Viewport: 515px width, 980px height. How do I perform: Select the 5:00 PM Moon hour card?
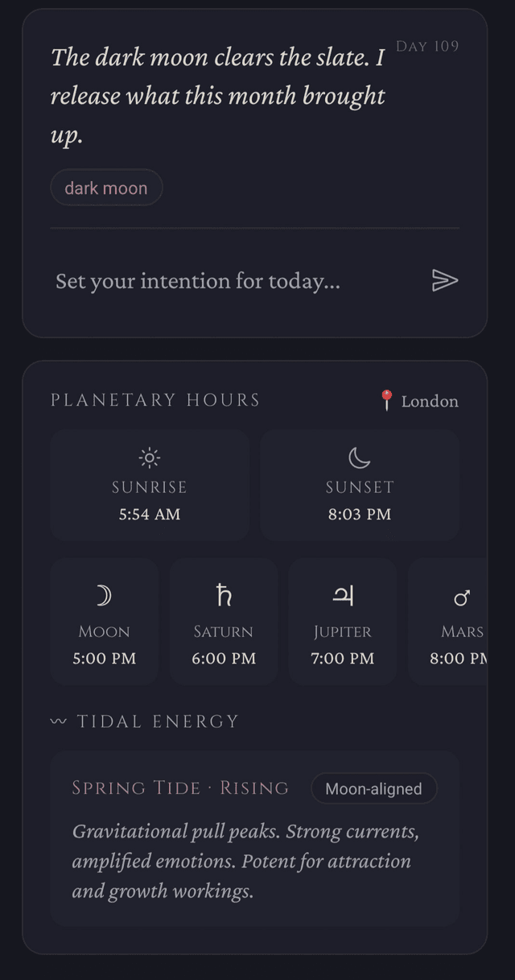[x=104, y=621]
